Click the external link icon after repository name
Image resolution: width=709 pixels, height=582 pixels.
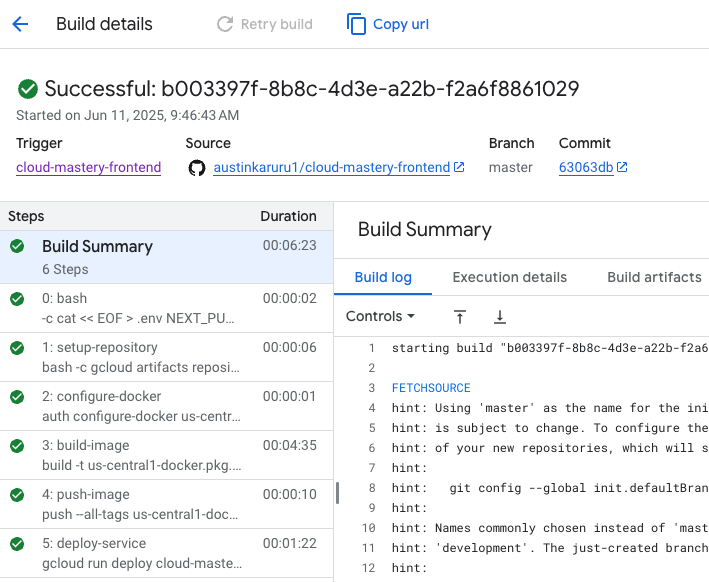[x=459, y=167]
